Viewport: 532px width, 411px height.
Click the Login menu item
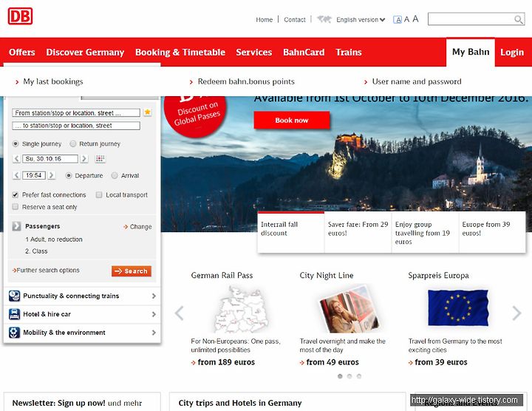(x=512, y=52)
